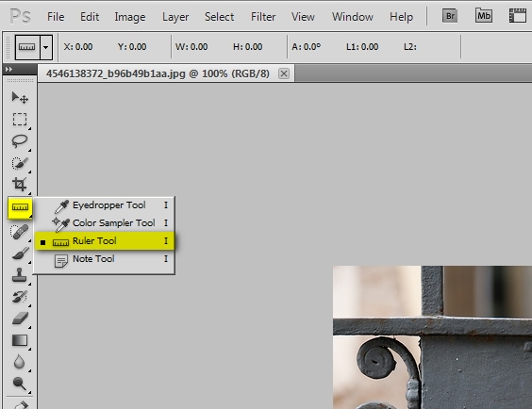The image size is (532, 409).
Task: Activate the Crop tool
Action: coord(20,185)
